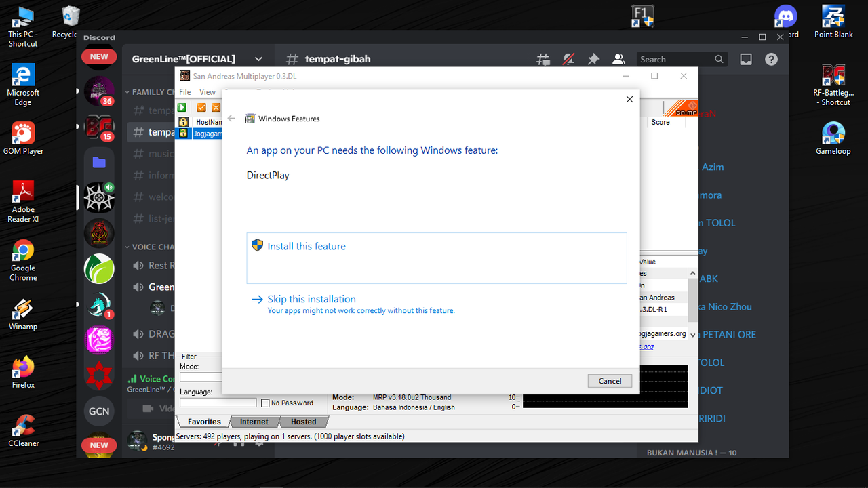Click the Language filter input in SA-MP

pyautogui.click(x=218, y=403)
